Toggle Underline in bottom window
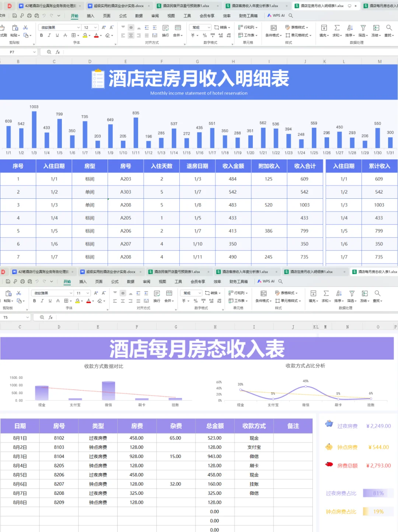Image resolution: width=398 pixels, height=532 pixels. 50,301
